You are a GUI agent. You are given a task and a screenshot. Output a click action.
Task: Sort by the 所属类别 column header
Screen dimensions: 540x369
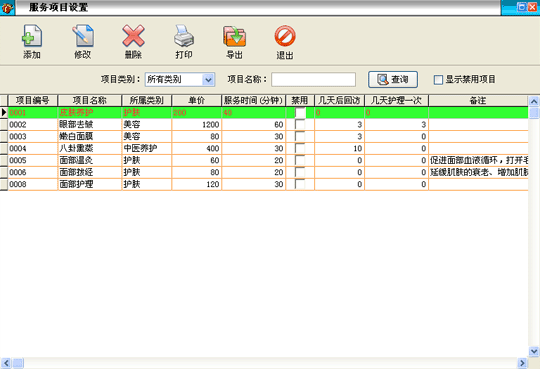(146, 100)
